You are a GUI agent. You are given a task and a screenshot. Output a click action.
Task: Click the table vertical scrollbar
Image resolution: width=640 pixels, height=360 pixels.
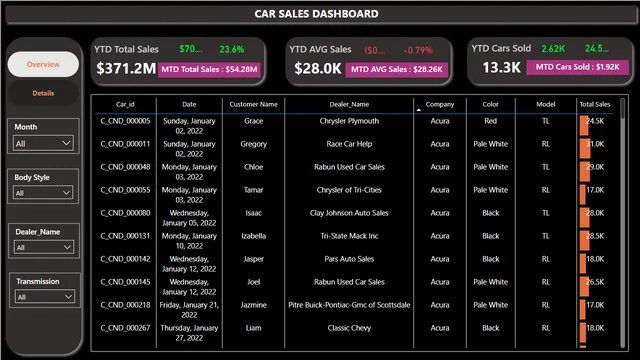(622, 222)
